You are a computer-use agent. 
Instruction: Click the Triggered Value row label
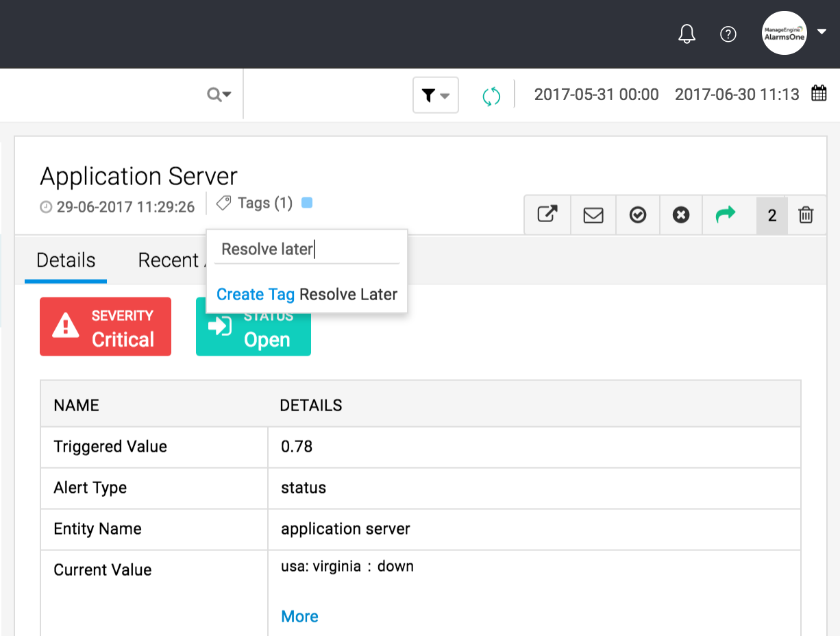click(110, 447)
